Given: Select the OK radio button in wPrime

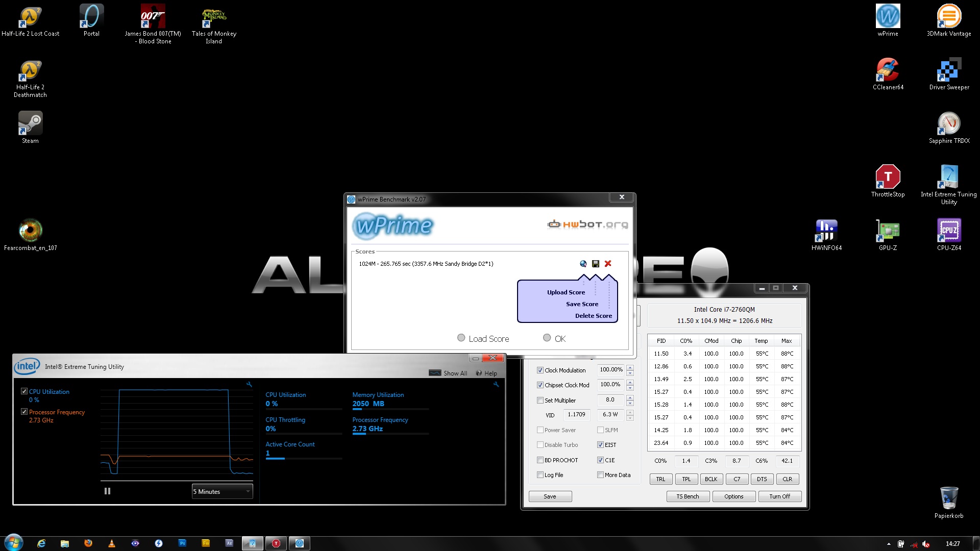Looking at the screenshot, I should (547, 338).
